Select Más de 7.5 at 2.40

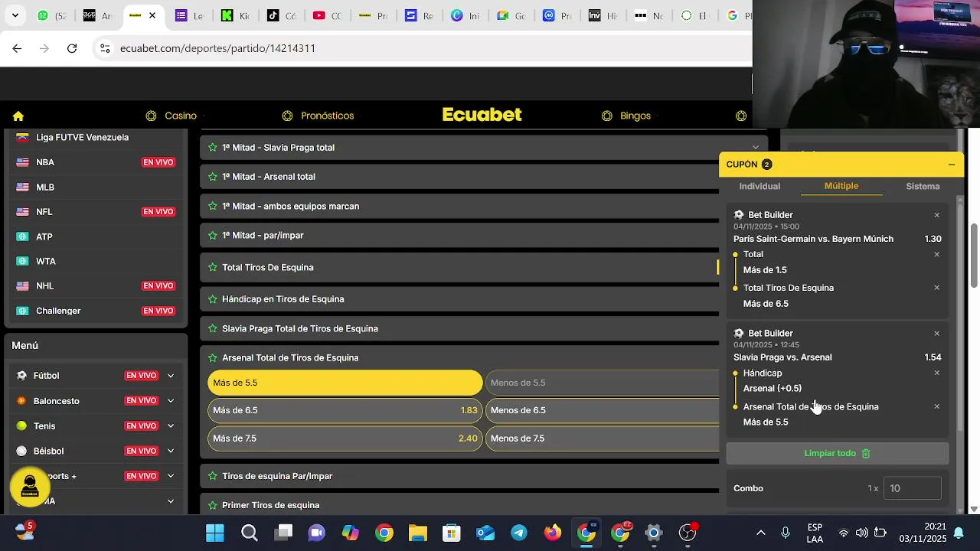(345, 439)
